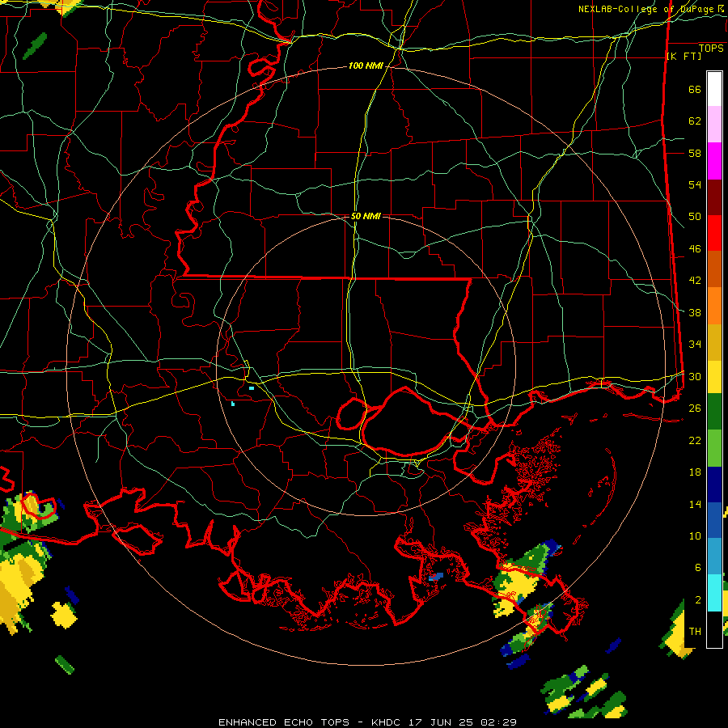Click the legend value "10"
The width and height of the screenshot is (728, 728).
[x=695, y=535]
